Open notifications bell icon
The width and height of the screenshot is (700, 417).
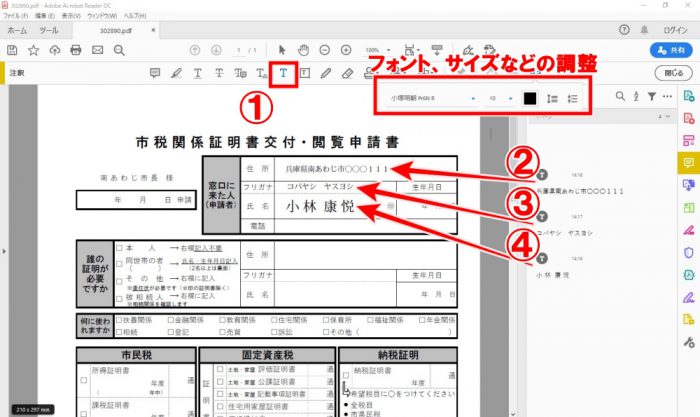(x=644, y=30)
